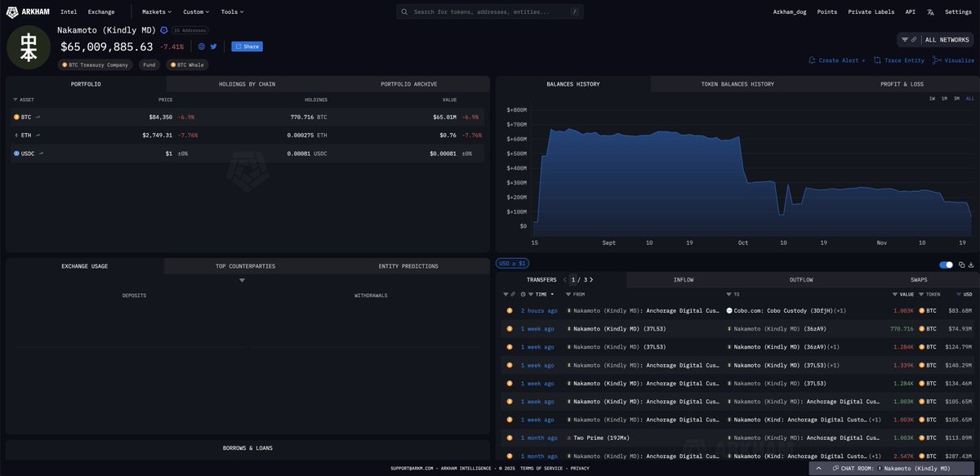980x476 pixels.
Task: Expand the Tools dropdown menu
Action: point(232,12)
